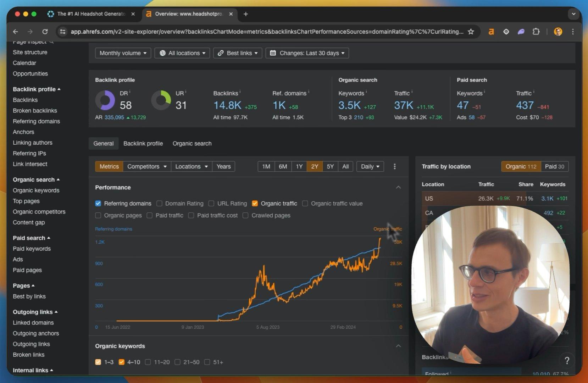The height and width of the screenshot is (383, 588).
Task: Open Locations dropdown in chart
Action: (192, 166)
